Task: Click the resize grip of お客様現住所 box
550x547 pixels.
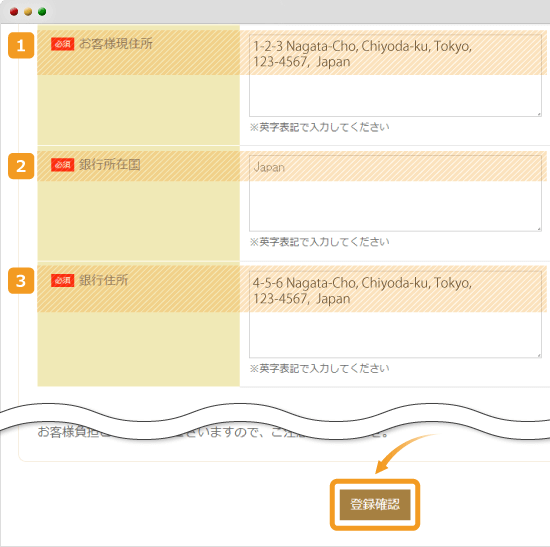Action: pos(539,114)
